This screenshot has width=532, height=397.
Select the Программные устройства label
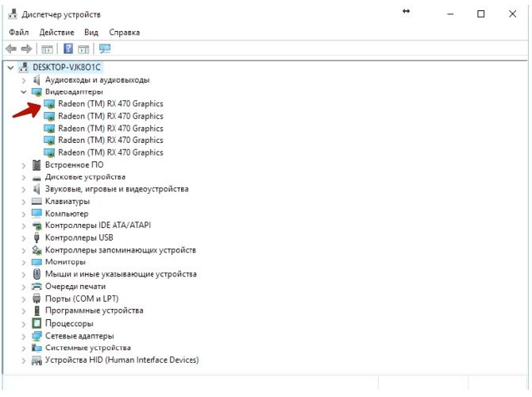coord(94,310)
